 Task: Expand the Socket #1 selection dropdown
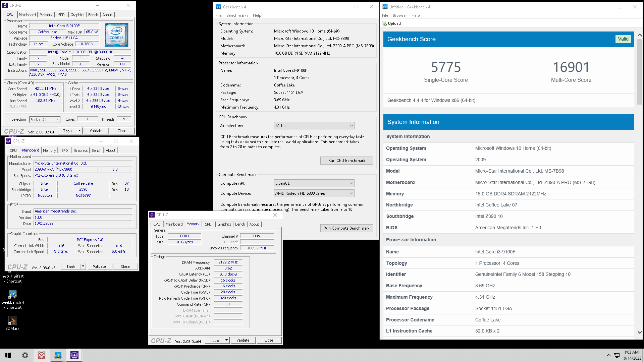coord(57,119)
